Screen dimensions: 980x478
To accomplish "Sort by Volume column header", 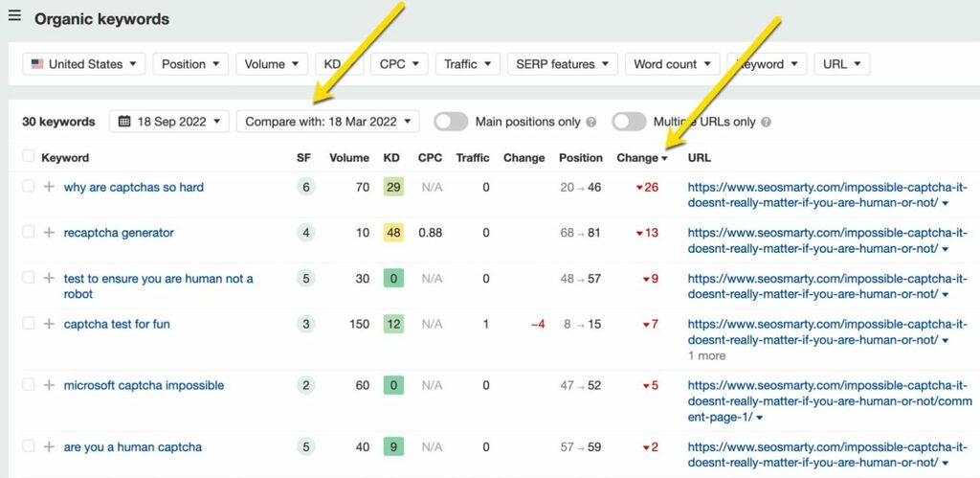I will 349,158.
